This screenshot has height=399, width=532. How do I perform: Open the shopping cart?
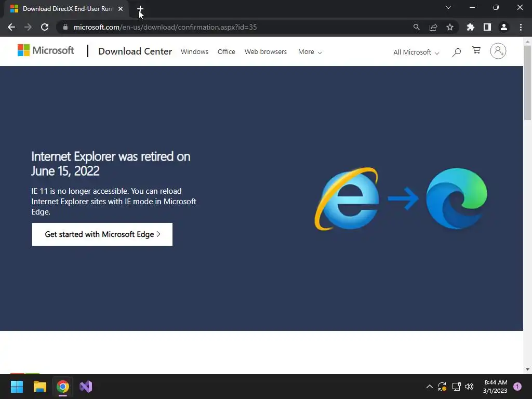coord(476,50)
